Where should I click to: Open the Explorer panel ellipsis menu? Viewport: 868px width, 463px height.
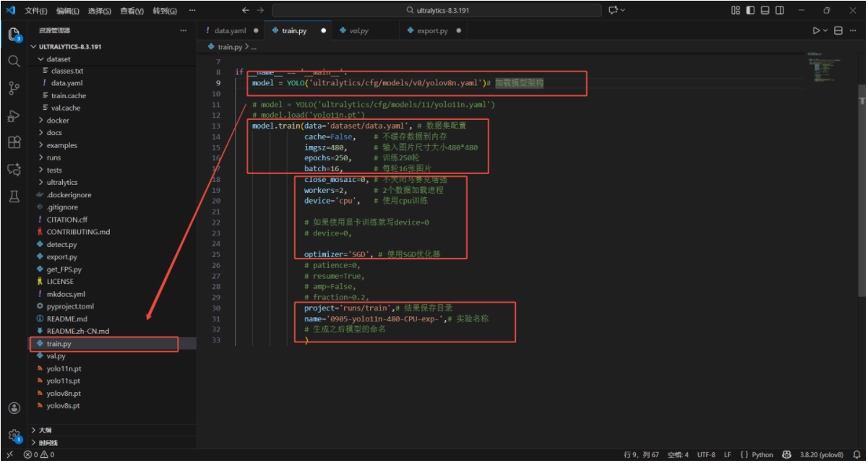(184, 30)
